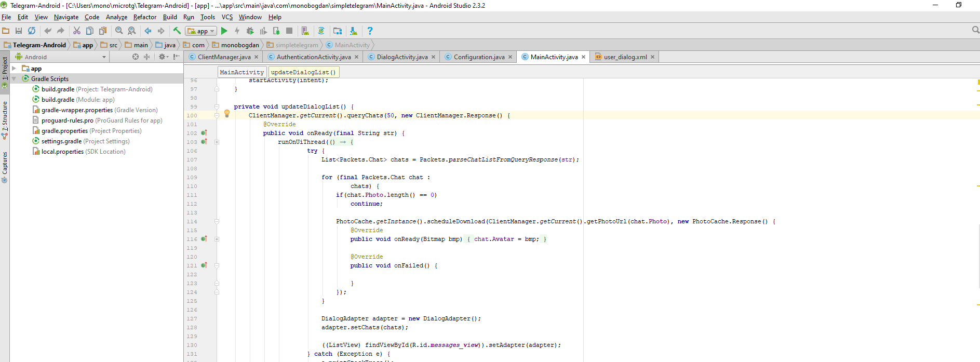
Task: Click Telegram-Android in navigation bar
Action: click(35, 45)
